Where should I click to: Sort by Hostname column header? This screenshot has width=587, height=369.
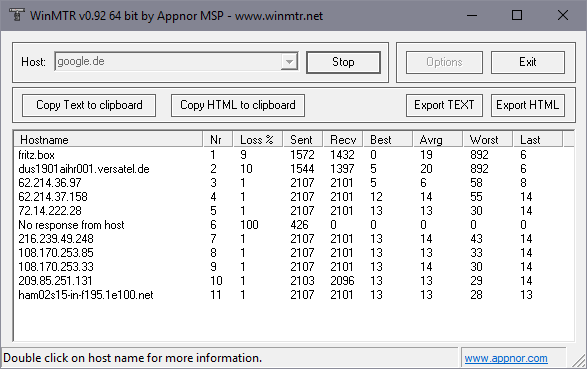tap(109, 140)
